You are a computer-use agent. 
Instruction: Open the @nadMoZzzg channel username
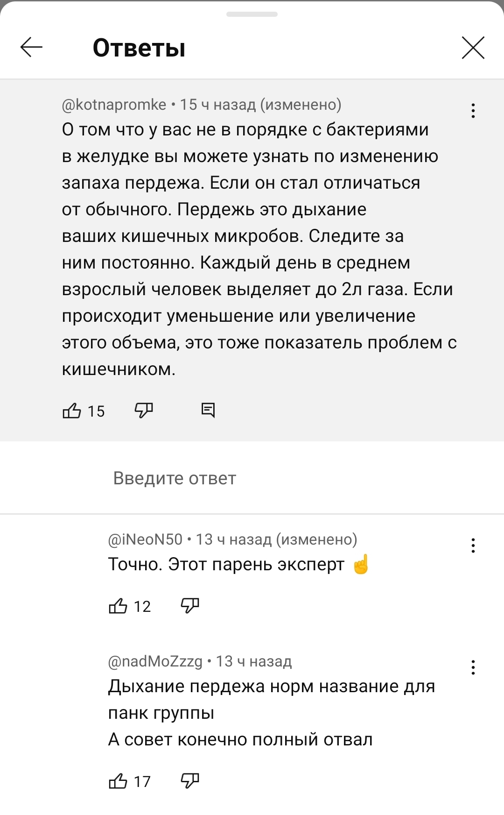point(155,661)
